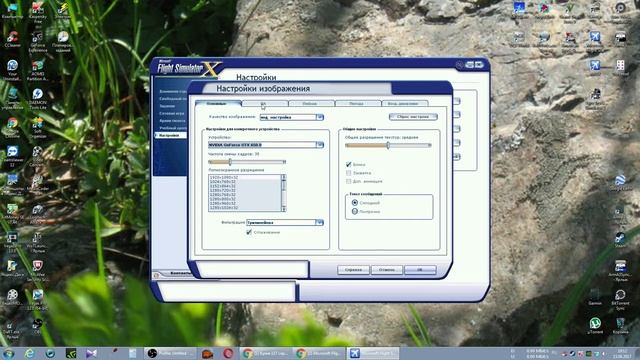Launch Internet Explorer from taskbar

pyautogui.click(x=29, y=353)
